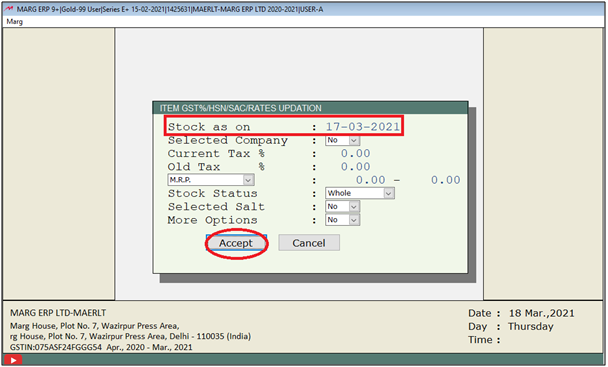Click the Marg ERP logo in title bar
The image size is (608, 367).
[x=9, y=9]
